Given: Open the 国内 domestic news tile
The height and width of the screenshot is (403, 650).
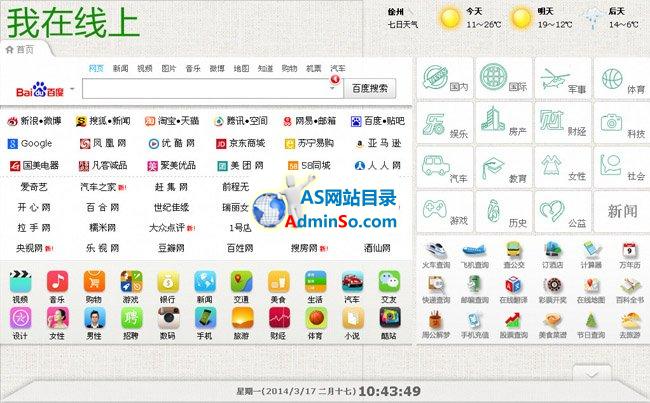Looking at the screenshot, I should click(x=445, y=78).
